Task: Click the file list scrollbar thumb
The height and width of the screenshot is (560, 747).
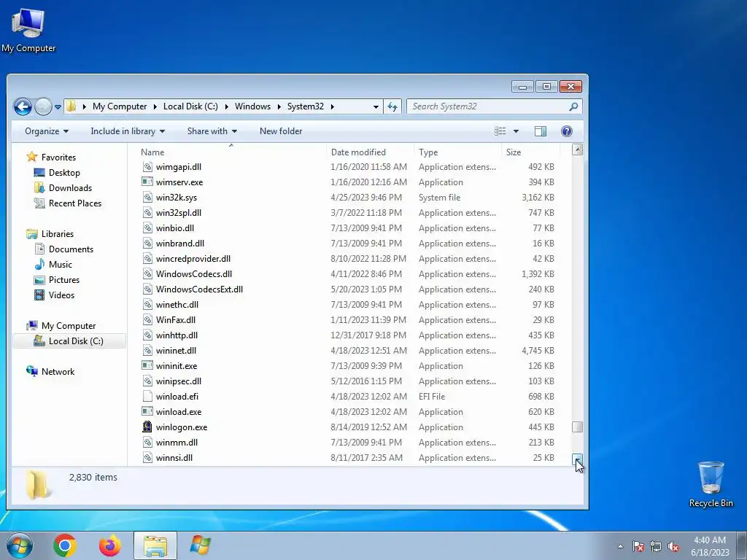Action: click(x=578, y=427)
